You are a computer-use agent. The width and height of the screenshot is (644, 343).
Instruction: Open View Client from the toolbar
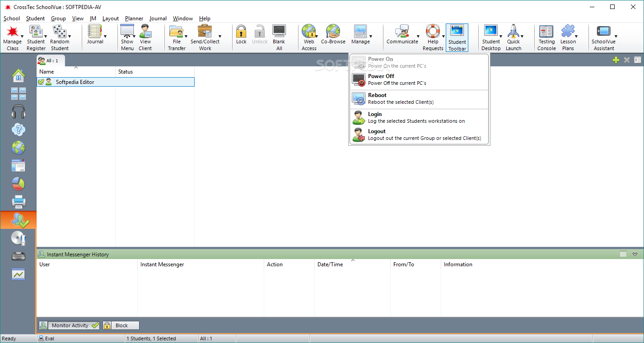tap(145, 32)
